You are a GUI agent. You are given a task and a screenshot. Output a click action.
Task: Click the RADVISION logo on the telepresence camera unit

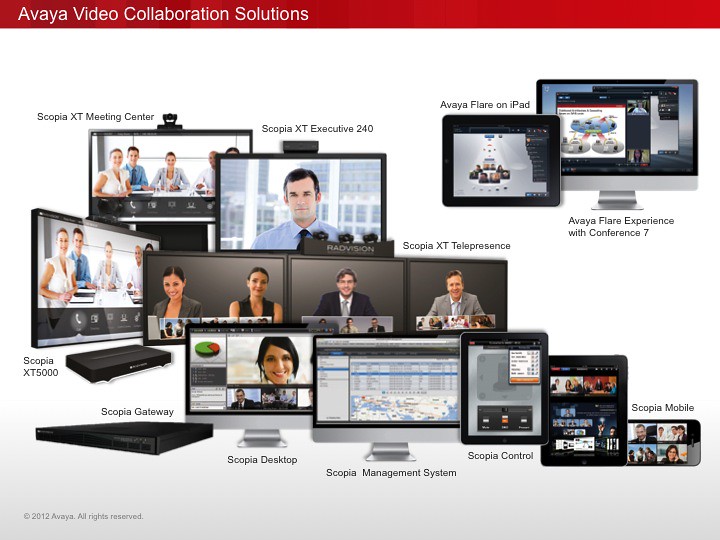pos(350,248)
